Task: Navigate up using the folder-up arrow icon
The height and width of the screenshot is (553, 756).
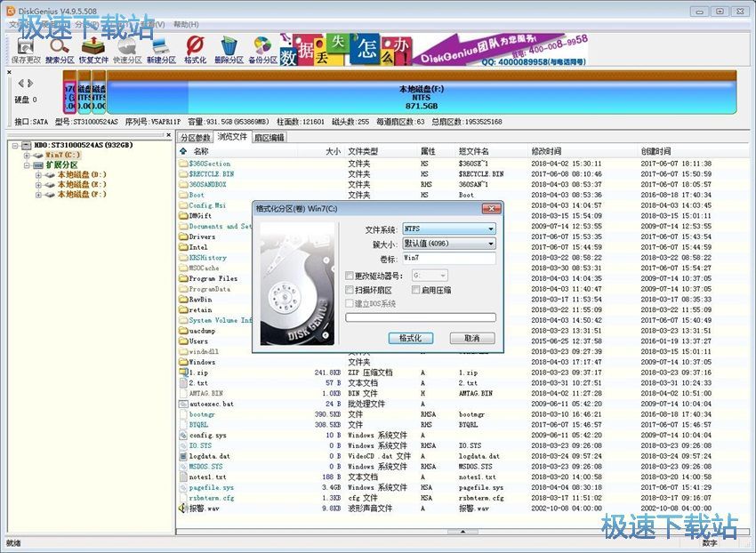Action: [x=183, y=151]
